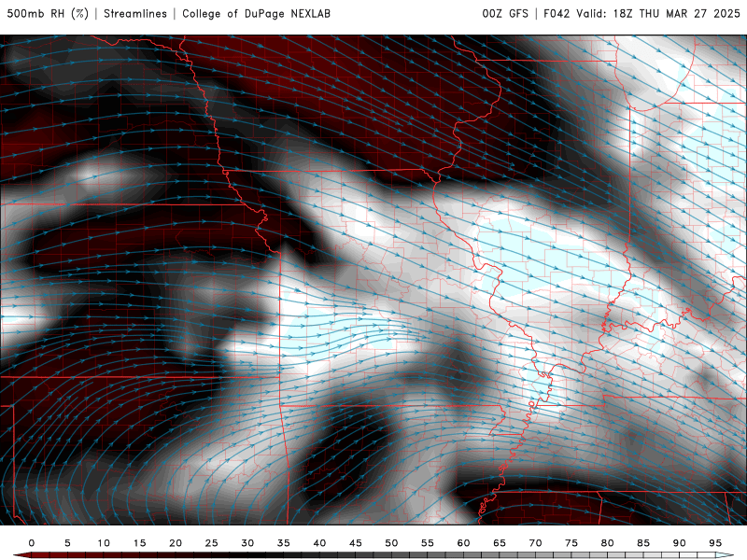747x560 pixels.
Task: Click the 25 value on the color scale
Action: pyautogui.click(x=212, y=543)
